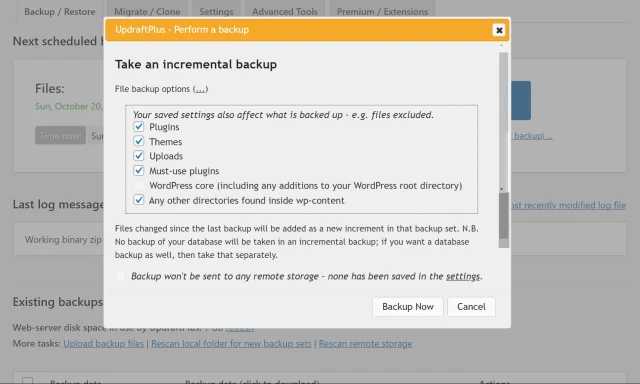Click the dialog scrollbar down arrow
The height and width of the screenshot is (384, 640).
tap(502, 189)
